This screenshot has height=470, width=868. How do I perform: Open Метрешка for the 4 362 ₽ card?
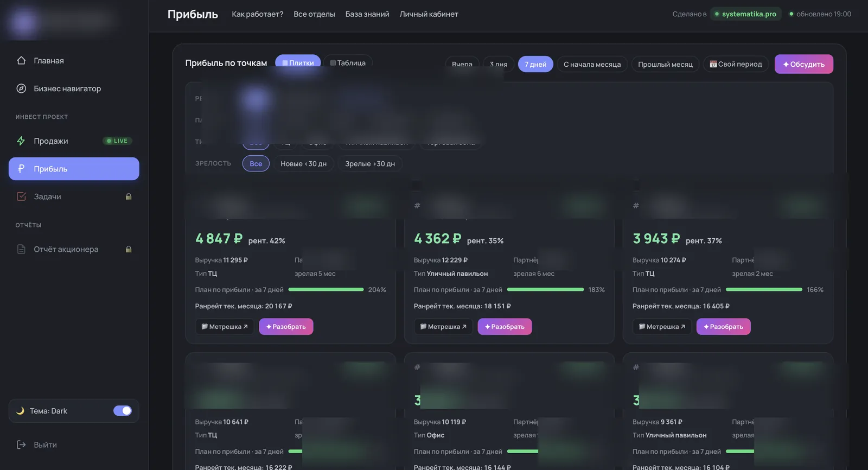(443, 327)
